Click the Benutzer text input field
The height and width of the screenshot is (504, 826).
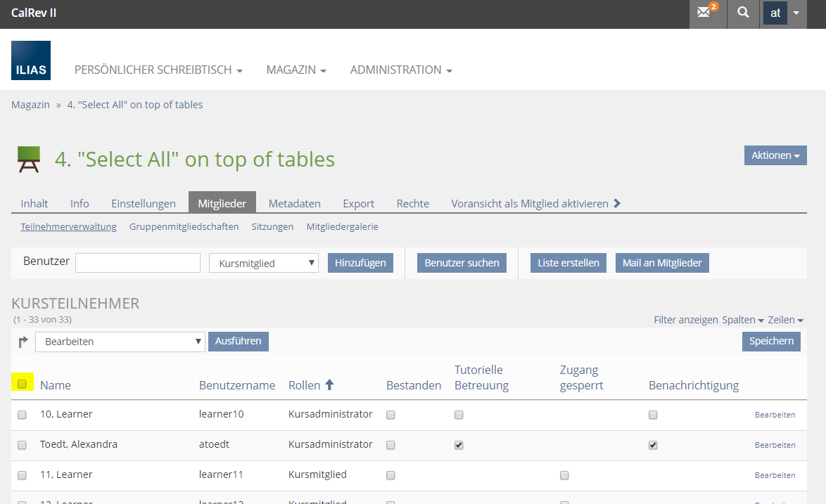[x=138, y=263]
